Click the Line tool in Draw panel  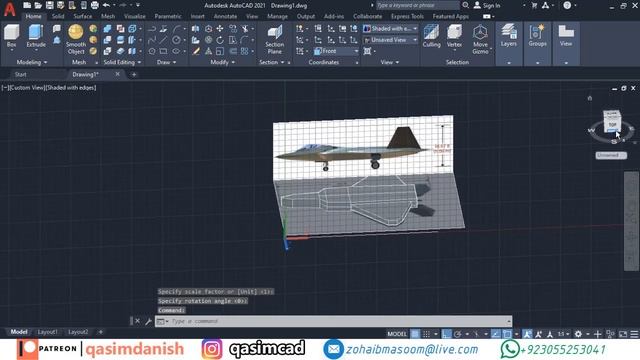163,40
